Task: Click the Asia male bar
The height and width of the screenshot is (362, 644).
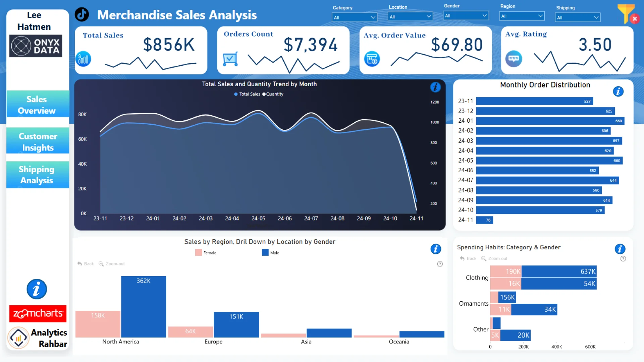Action: coord(329,333)
